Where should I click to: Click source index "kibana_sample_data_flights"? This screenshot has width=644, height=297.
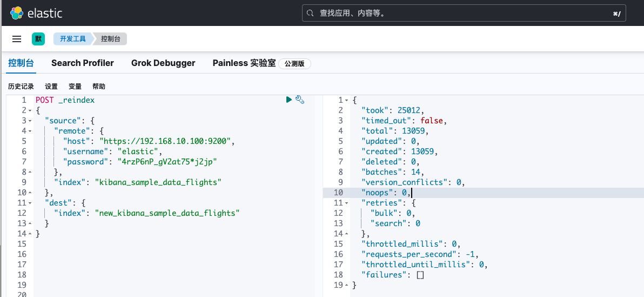[x=158, y=182]
